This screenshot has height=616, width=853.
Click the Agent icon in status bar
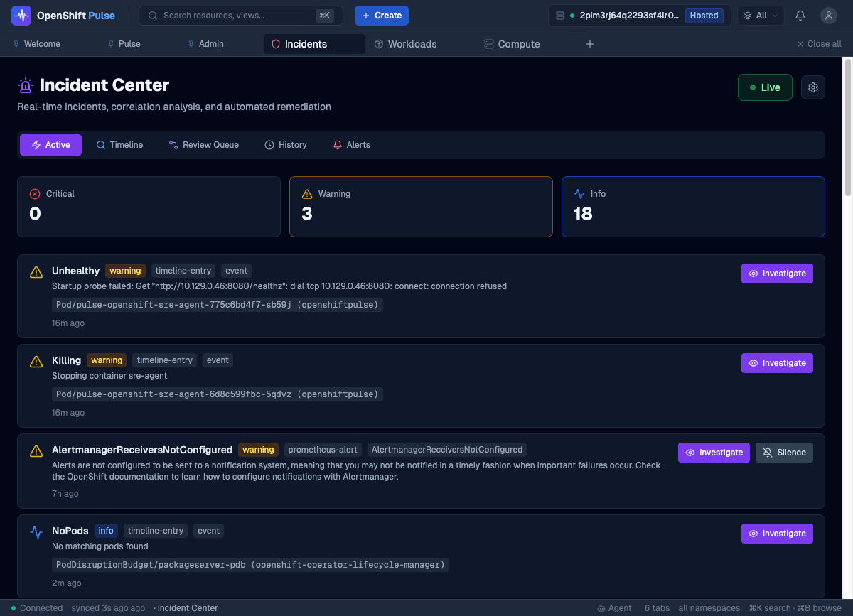click(602, 608)
